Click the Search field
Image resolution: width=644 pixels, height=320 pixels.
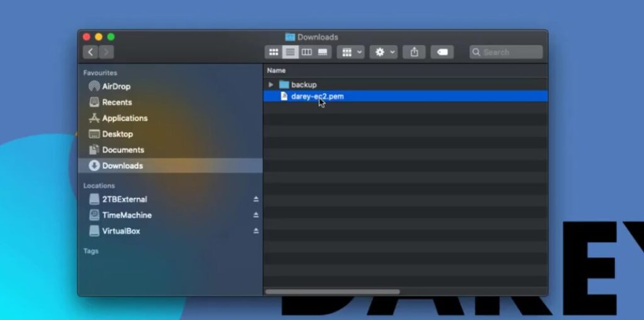coord(506,52)
